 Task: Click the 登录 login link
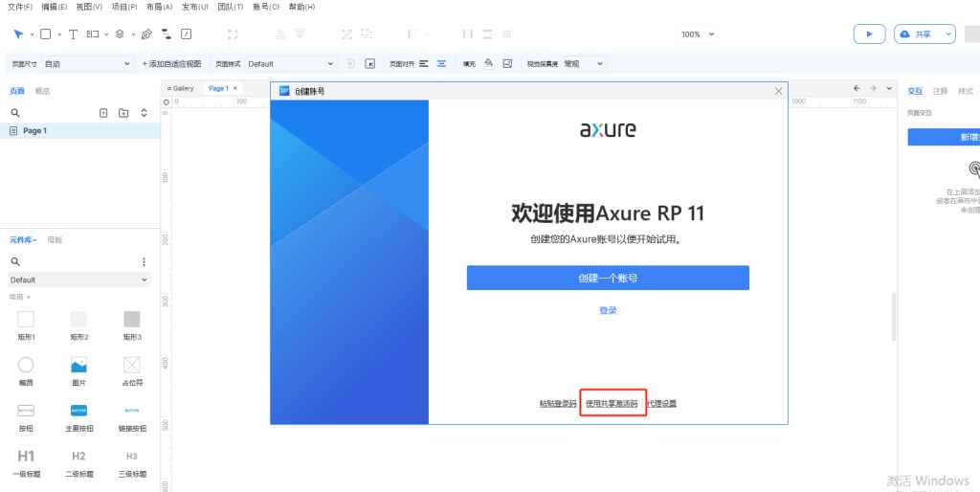click(x=608, y=310)
